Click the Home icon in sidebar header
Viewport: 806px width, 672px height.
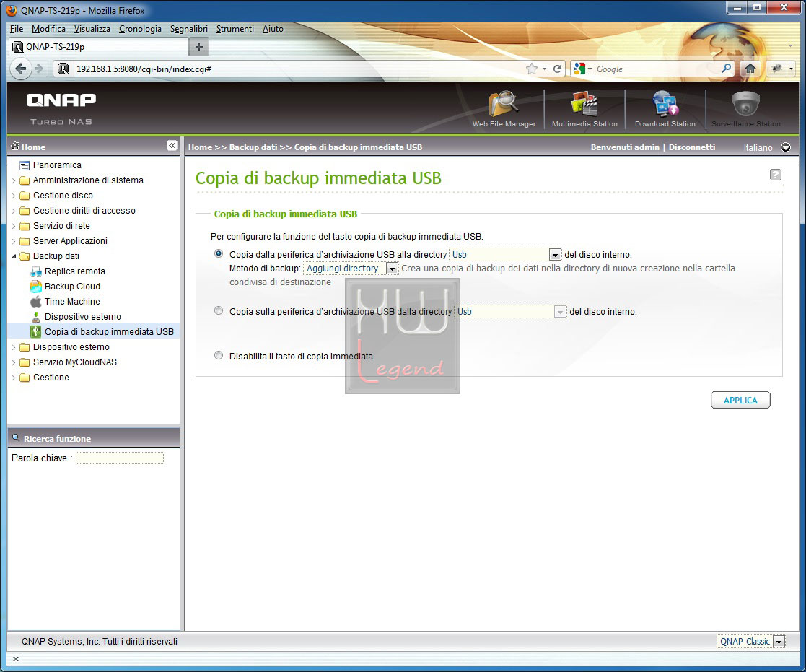coord(15,146)
